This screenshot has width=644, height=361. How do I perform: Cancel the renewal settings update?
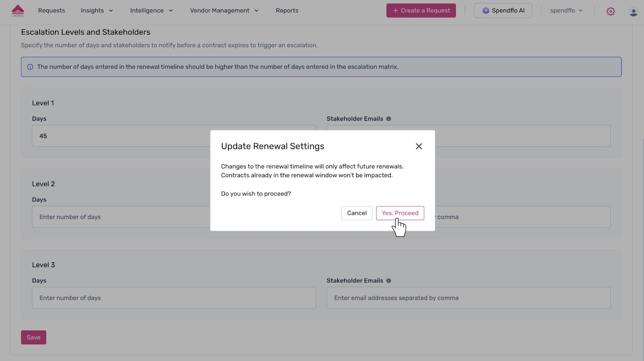tap(357, 213)
